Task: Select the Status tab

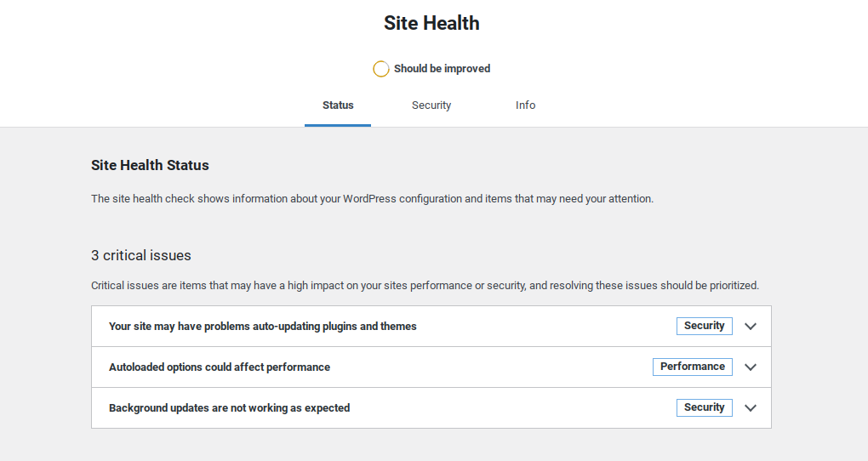Action: tap(338, 105)
